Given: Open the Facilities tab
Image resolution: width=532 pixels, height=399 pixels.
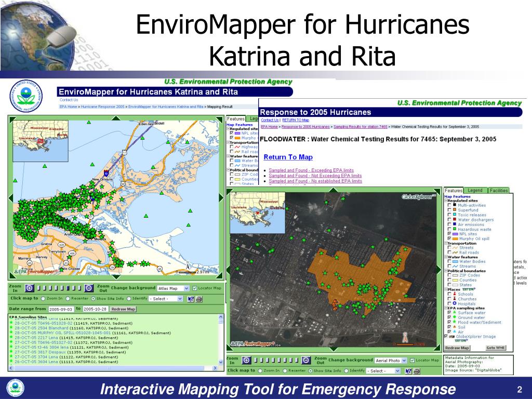Looking at the screenshot, I should pyautogui.click(x=498, y=191).
